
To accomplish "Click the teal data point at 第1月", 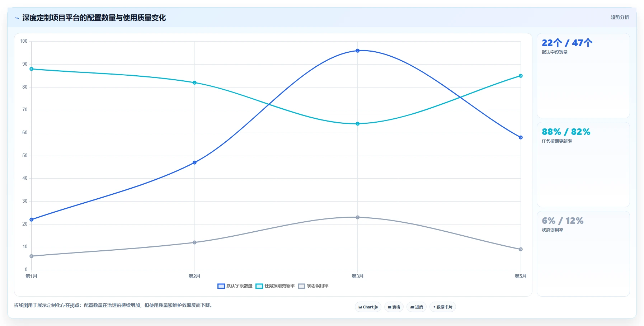I will tap(32, 69).
